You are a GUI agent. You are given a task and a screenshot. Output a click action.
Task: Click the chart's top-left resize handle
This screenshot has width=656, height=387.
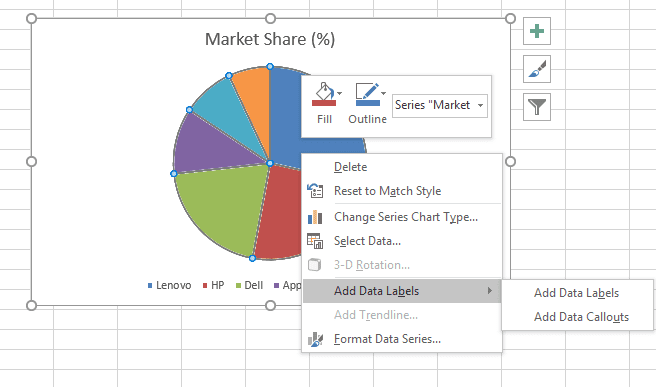(x=31, y=18)
